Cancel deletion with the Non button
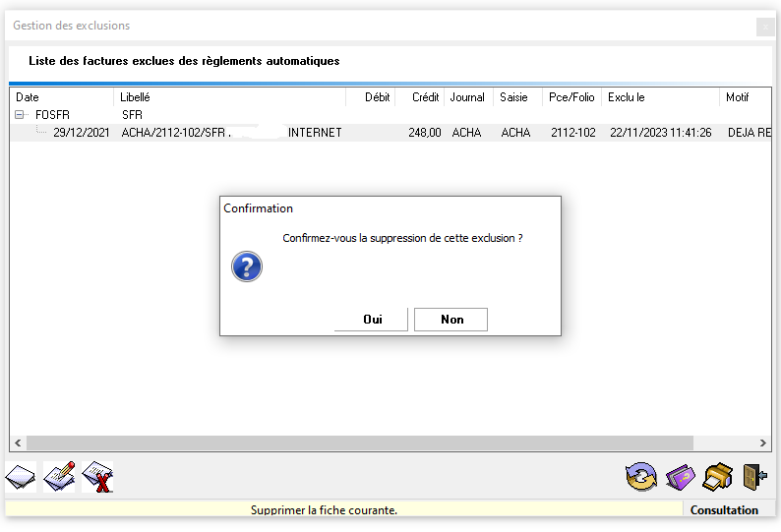Image resolution: width=781 pixels, height=532 pixels. (451, 320)
